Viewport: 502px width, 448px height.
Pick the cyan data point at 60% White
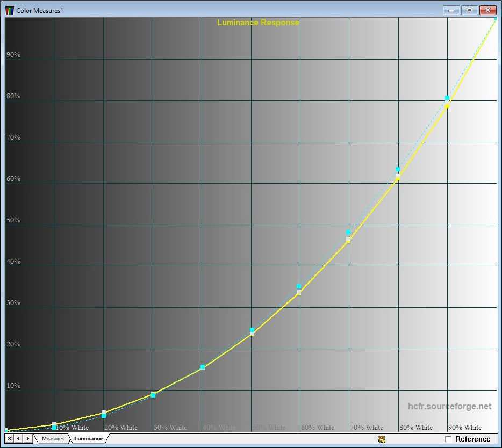click(299, 286)
